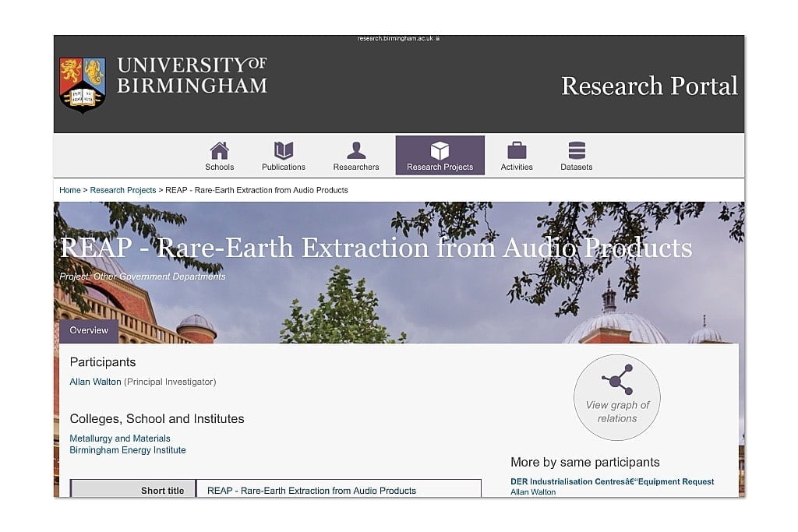Click the graph of relations network icon

click(x=617, y=379)
